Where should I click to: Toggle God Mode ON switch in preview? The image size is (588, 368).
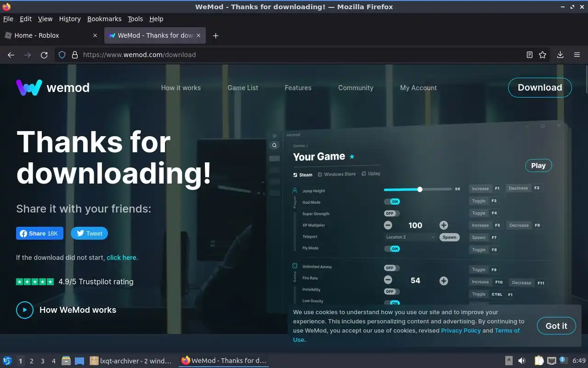click(392, 201)
